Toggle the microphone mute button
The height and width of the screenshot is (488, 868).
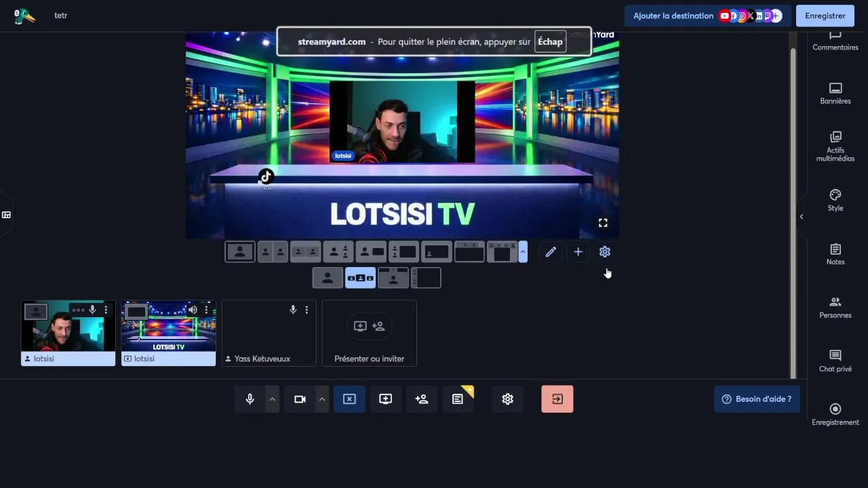tap(250, 399)
